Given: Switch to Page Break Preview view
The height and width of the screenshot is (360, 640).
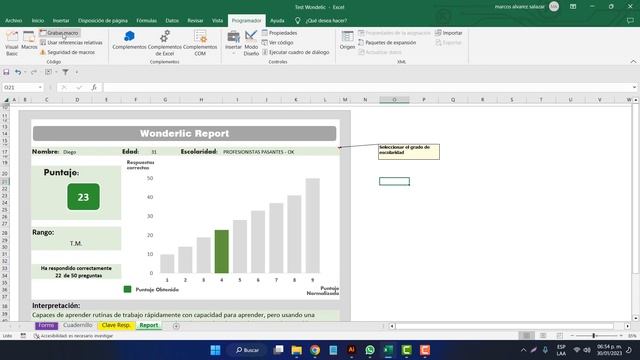Looking at the screenshot, I should 560,336.
